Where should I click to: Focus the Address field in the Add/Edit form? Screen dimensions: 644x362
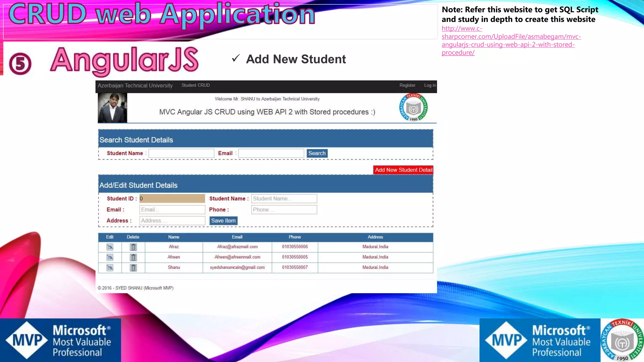click(x=172, y=221)
